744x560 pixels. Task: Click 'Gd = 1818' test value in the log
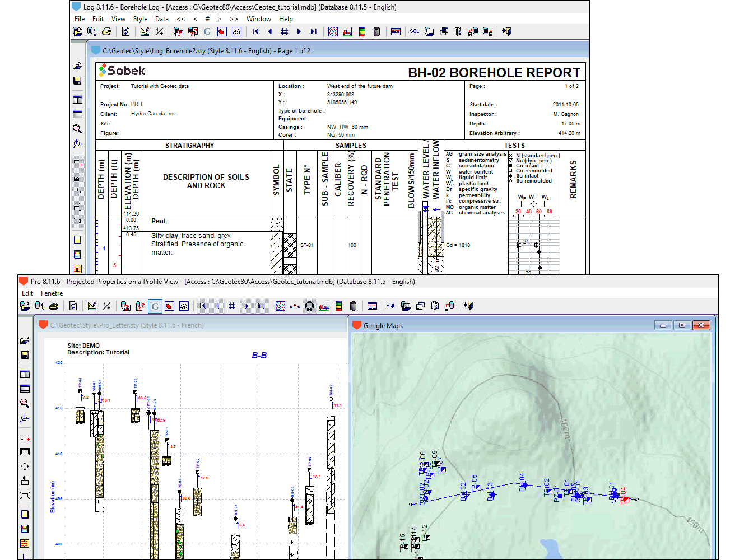pyautogui.click(x=458, y=245)
